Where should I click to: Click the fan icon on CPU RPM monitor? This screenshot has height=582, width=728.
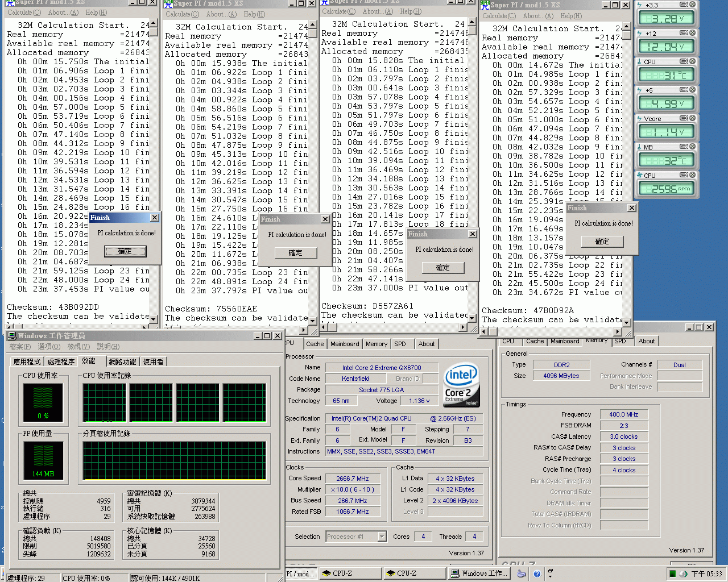tap(640, 176)
